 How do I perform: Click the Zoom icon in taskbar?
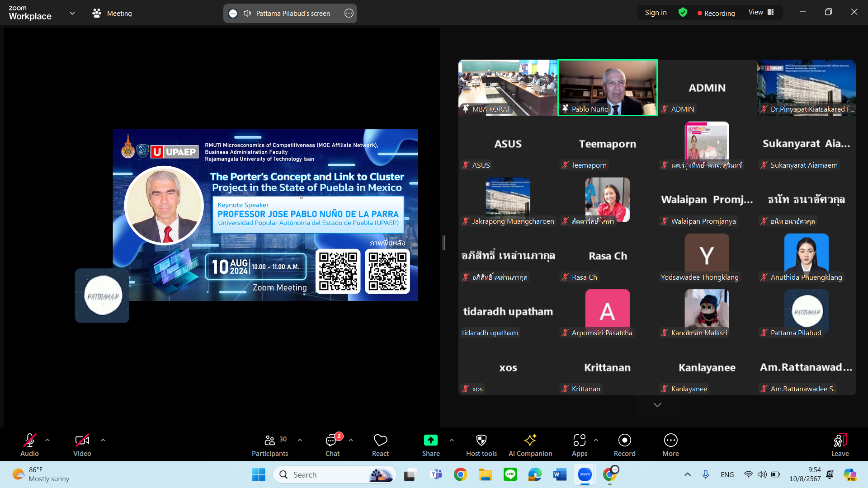point(585,474)
